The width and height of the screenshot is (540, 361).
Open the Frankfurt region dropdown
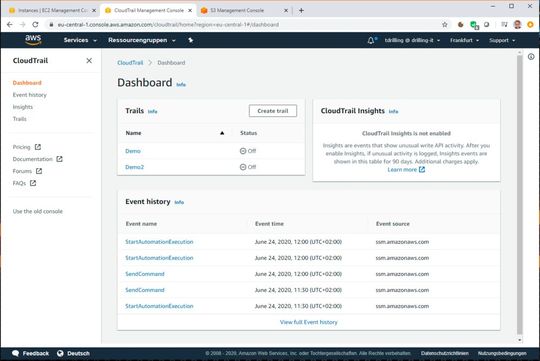[x=464, y=40]
